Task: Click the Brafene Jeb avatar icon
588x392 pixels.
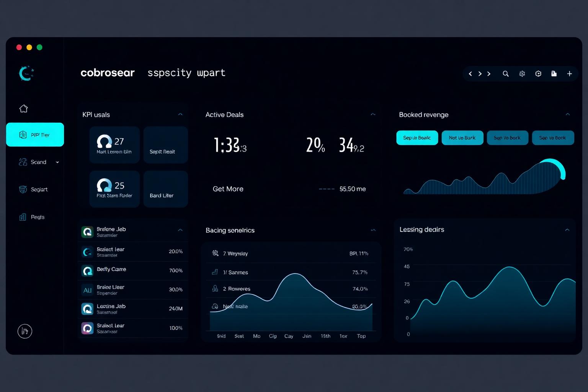Action: [87, 232]
